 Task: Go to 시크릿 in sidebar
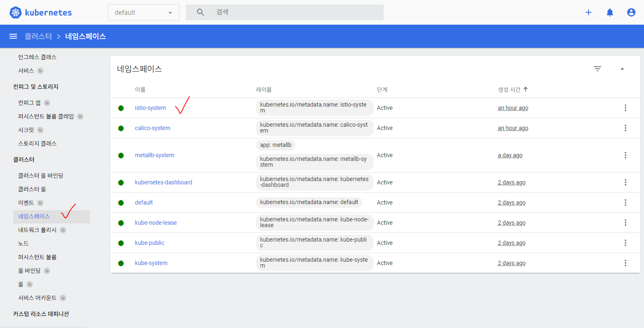[x=26, y=130]
